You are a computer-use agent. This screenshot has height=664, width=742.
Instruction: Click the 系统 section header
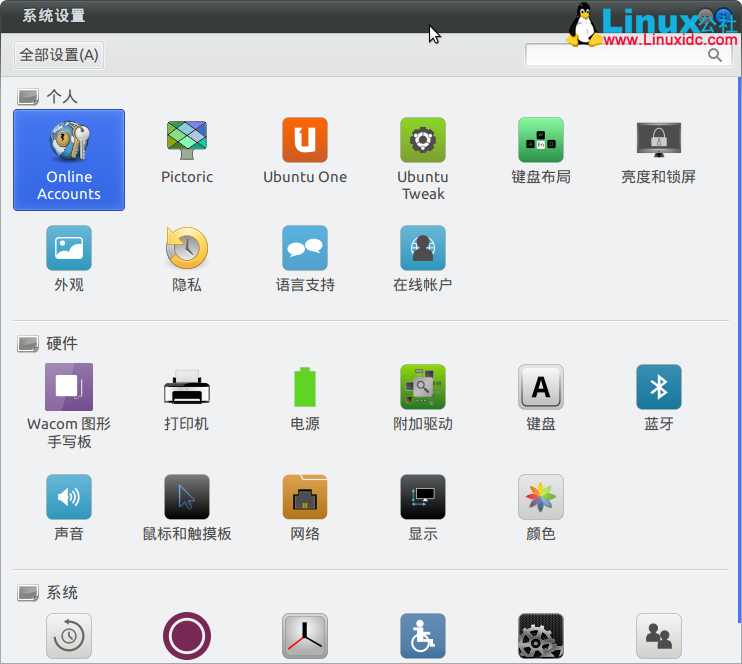pos(62,593)
